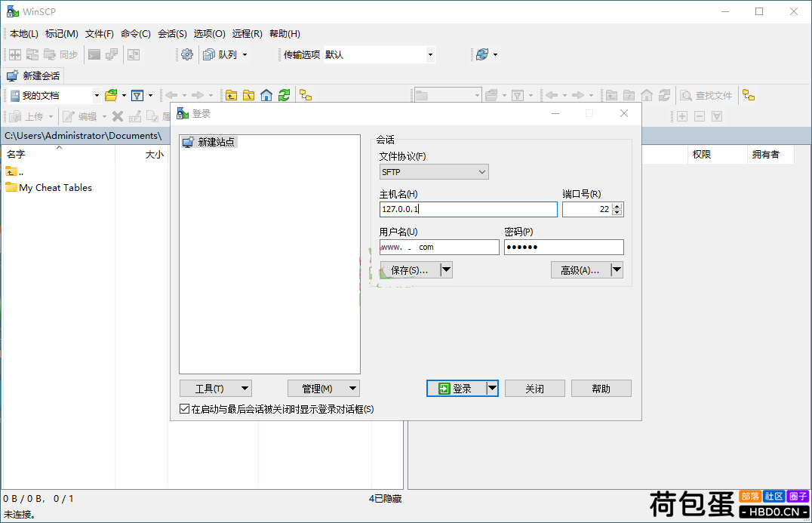Click the unselect files minus icon in remote toolbar

tap(700, 116)
